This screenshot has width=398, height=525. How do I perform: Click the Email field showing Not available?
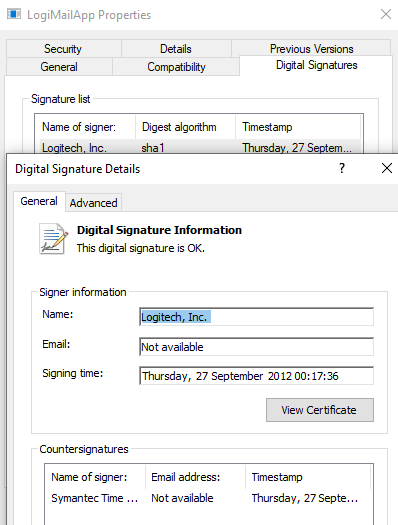[x=256, y=347]
